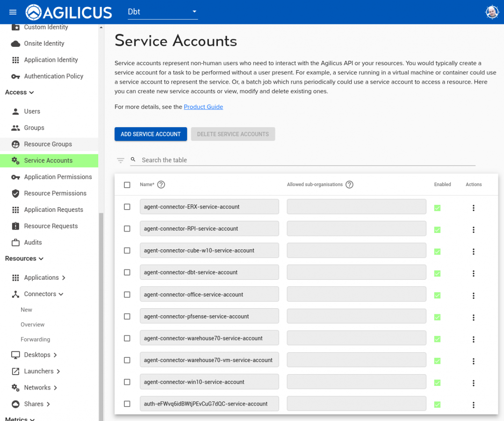
Task: Check the agent-connector-win10-service-account row checkbox
Action: 127,382
